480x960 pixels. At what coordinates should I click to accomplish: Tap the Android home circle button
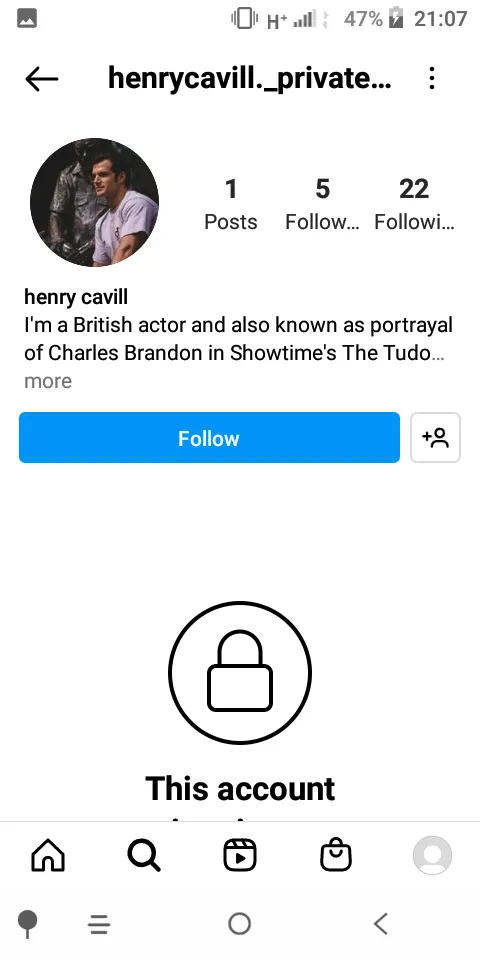click(x=239, y=923)
